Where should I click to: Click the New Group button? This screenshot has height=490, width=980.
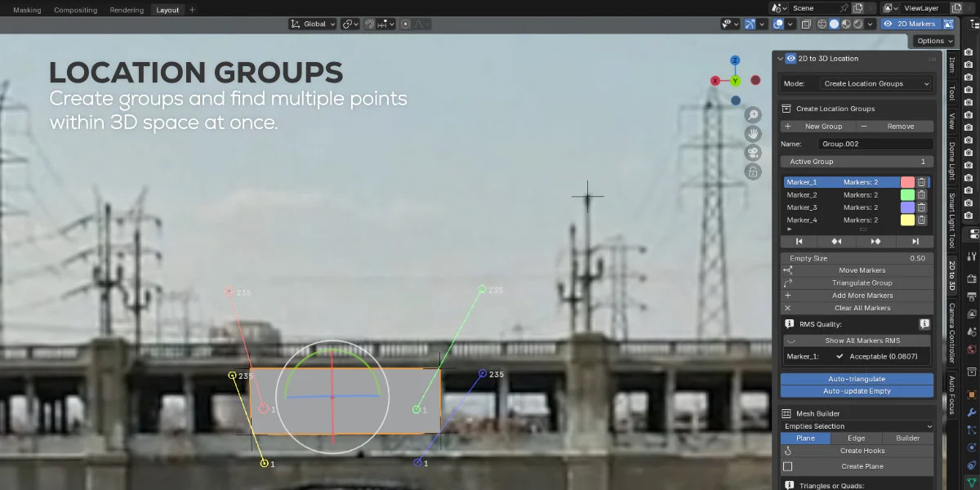coord(818,126)
